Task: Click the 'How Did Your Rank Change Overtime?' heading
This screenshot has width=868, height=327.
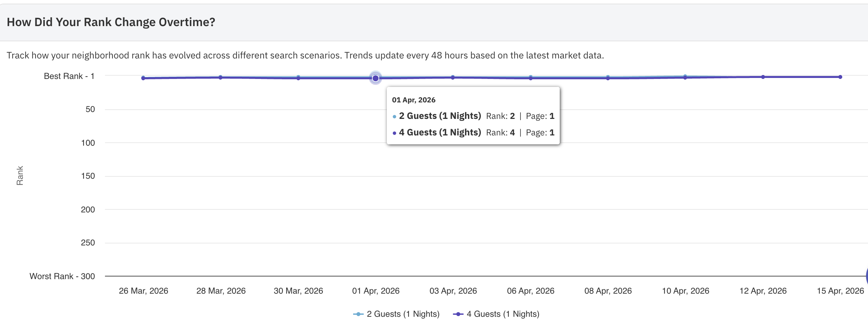Action: click(x=111, y=22)
